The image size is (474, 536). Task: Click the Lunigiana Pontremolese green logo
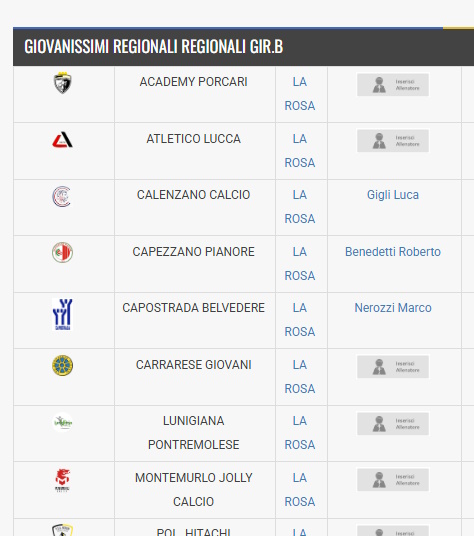click(x=63, y=422)
